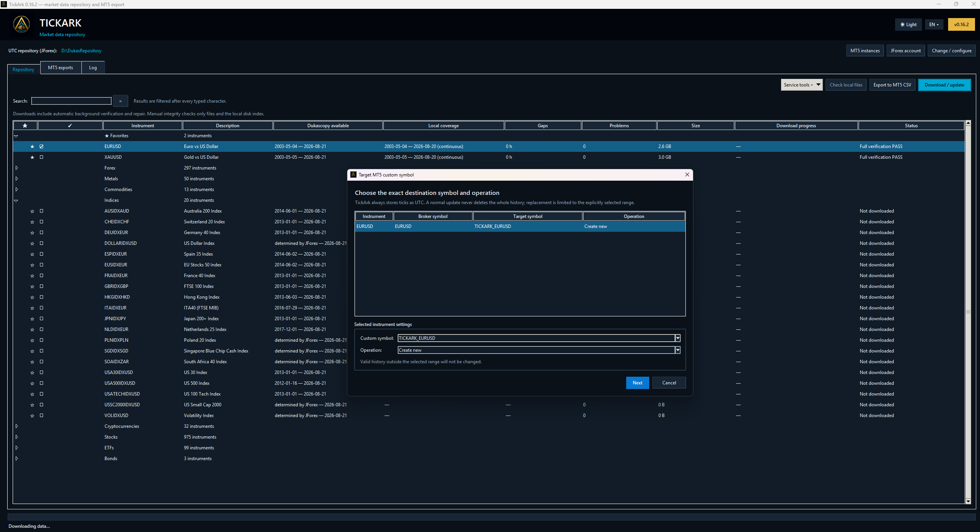The width and height of the screenshot is (980, 532).
Task: Collapse the Indices group
Action: tap(16, 201)
